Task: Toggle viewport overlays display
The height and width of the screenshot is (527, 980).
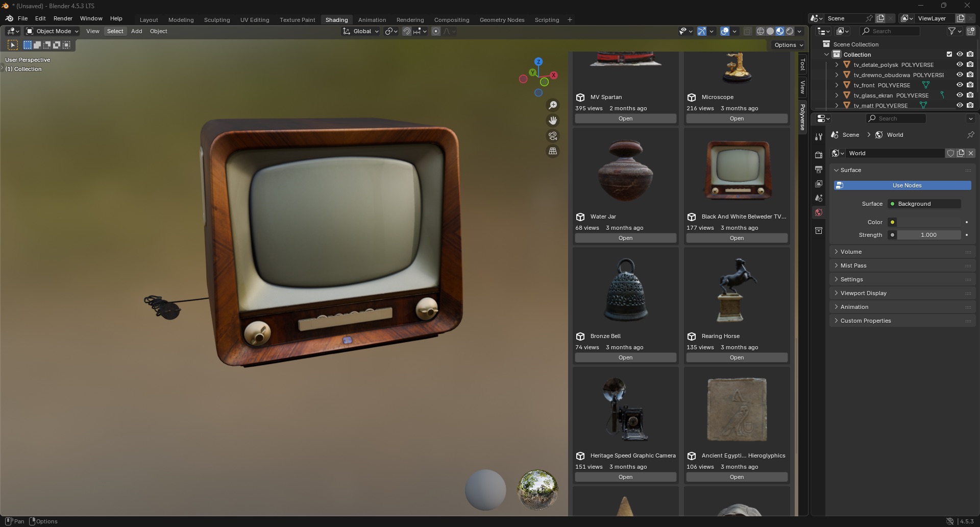Action: point(725,31)
